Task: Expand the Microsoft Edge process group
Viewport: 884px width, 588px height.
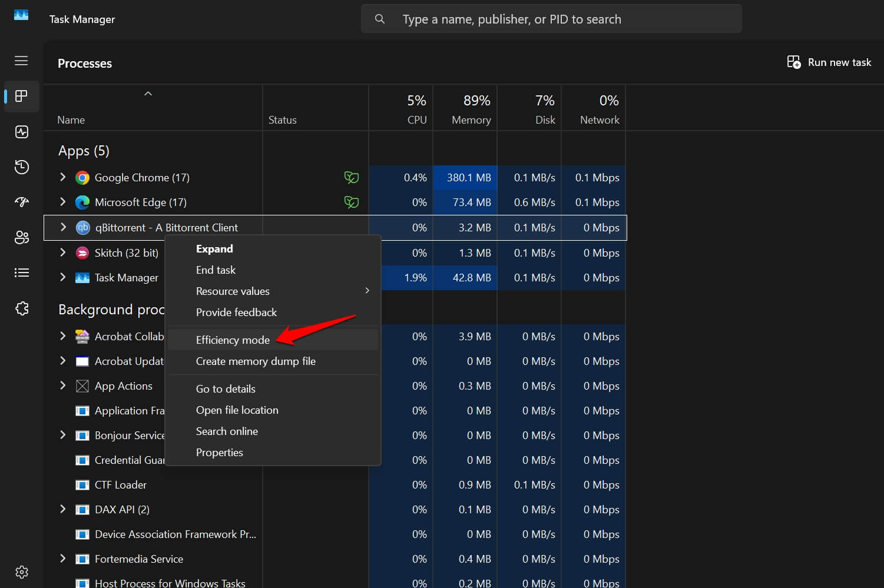Action: click(62, 201)
